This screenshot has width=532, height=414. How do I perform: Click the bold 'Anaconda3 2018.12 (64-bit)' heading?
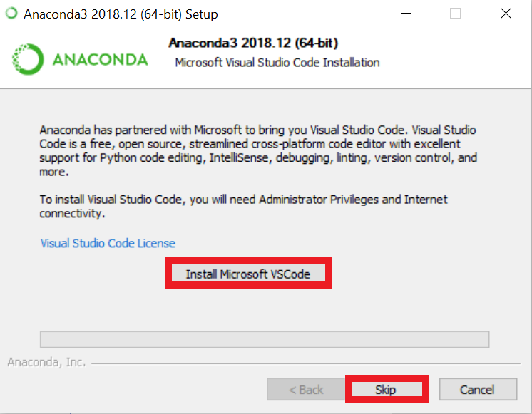(x=253, y=43)
